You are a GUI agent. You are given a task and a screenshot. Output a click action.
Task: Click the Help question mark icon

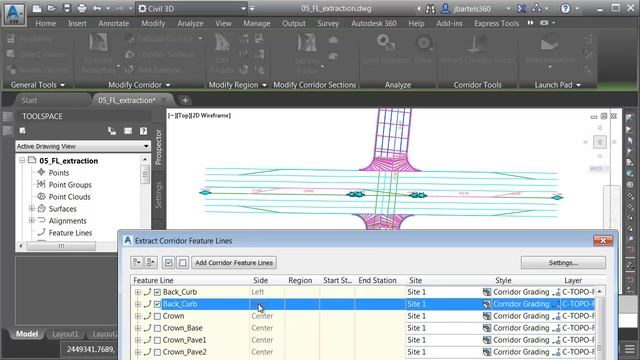pyautogui.click(x=565, y=8)
